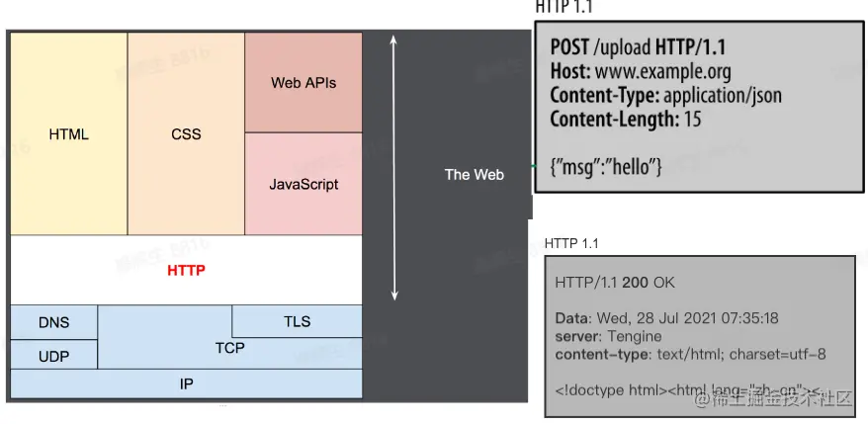Click the Host: www.example.org line
The image size is (868, 424).
coord(640,71)
